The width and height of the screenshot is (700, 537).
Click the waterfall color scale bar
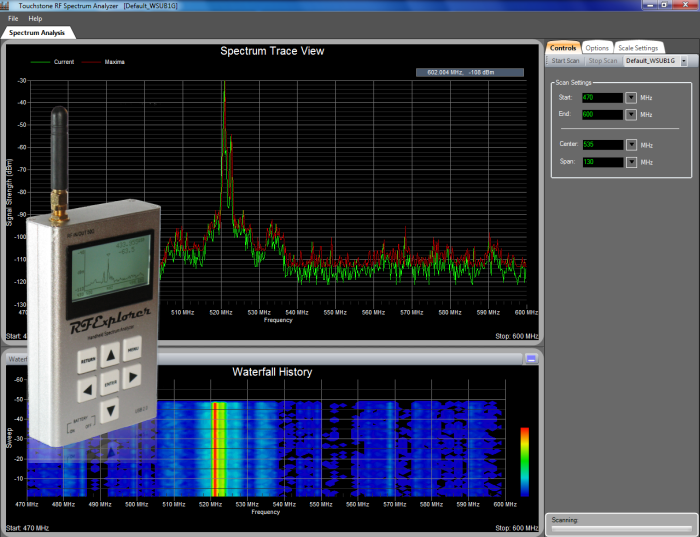pyautogui.click(x=524, y=461)
